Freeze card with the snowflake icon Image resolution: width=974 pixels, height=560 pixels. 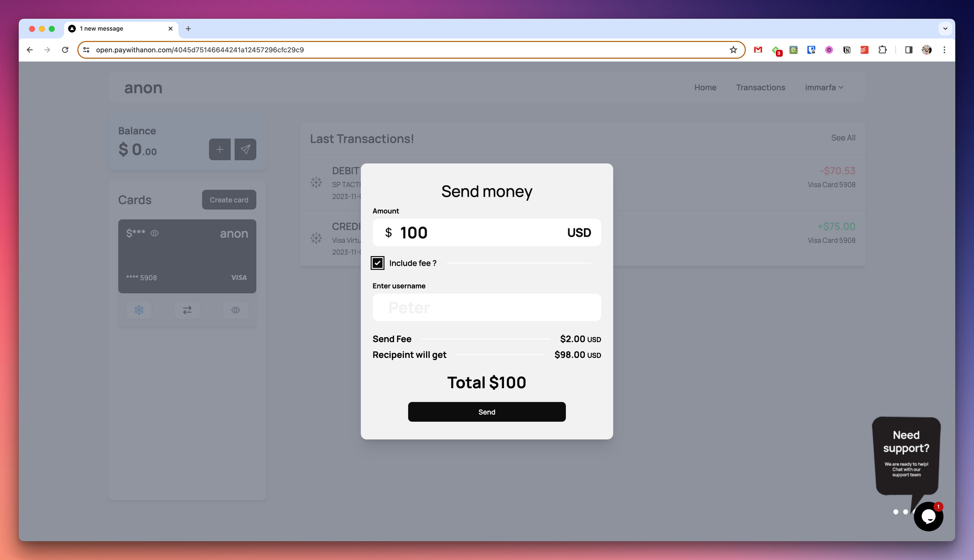point(139,310)
